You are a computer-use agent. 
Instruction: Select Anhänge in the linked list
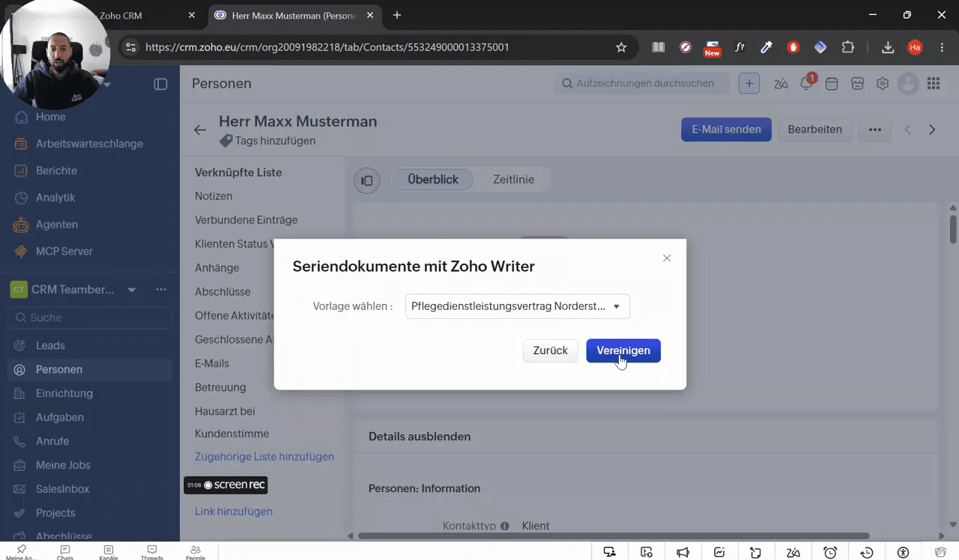[x=217, y=268]
